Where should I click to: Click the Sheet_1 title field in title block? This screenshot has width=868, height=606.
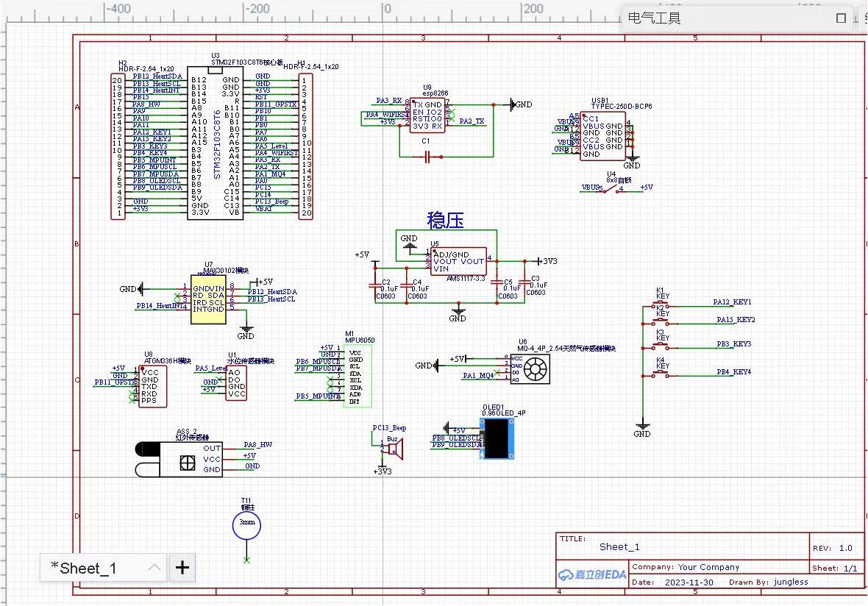[619, 546]
